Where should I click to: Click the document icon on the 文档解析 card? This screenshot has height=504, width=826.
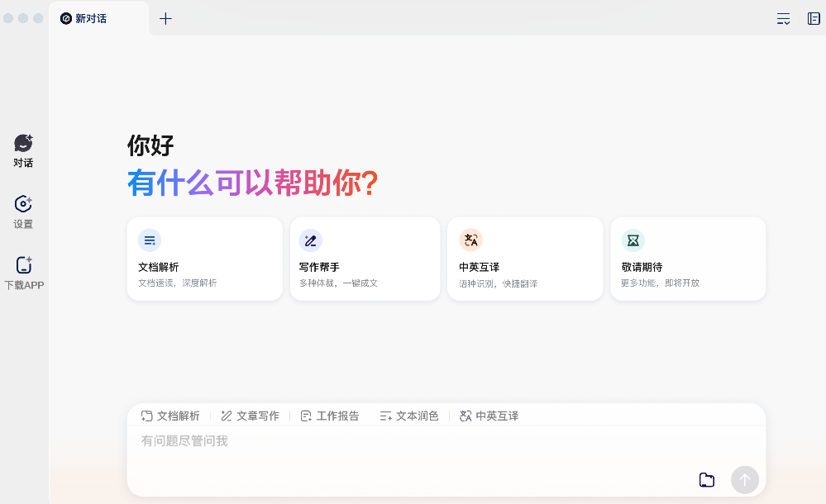(150, 240)
